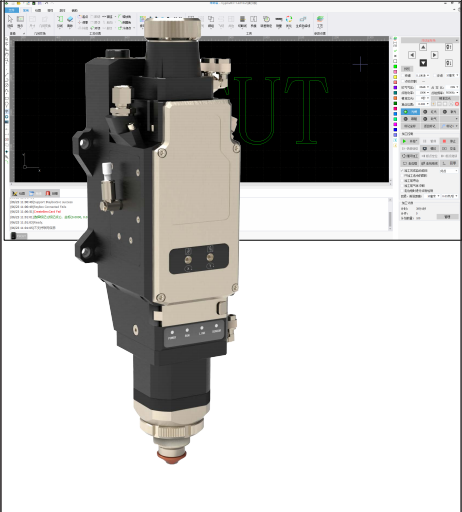Click the first tab in the log panel
The image size is (462, 512).
[19, 193]
